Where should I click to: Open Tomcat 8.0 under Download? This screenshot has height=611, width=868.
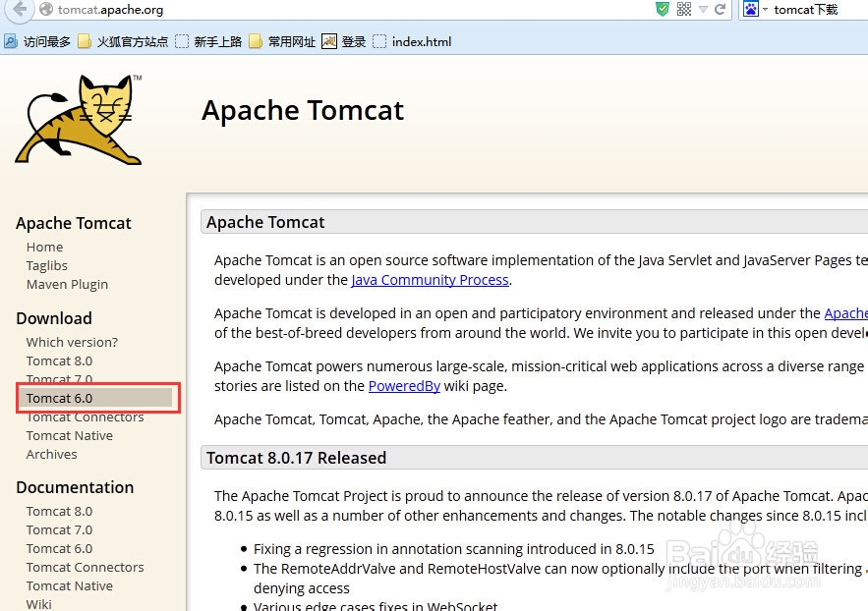point(59,361)
